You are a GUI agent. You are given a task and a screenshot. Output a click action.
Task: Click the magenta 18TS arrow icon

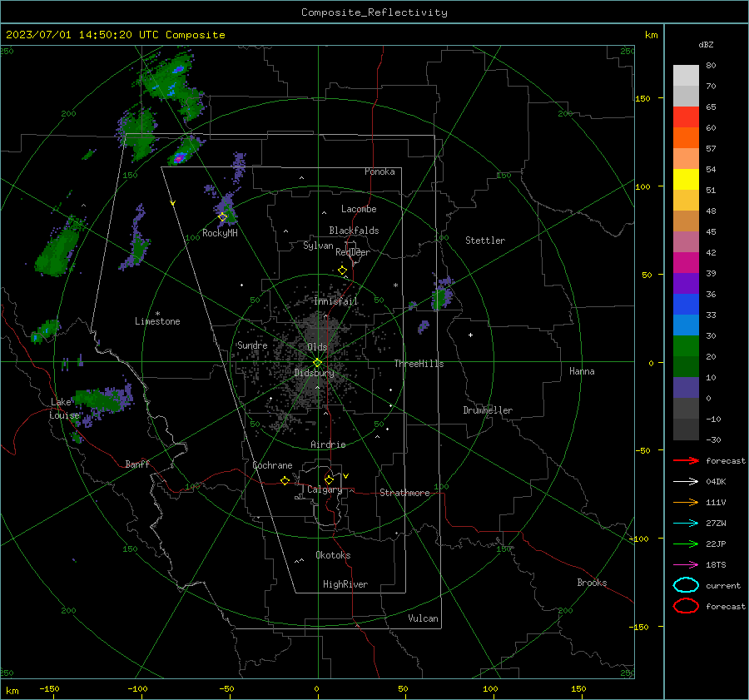pos(686,565)
